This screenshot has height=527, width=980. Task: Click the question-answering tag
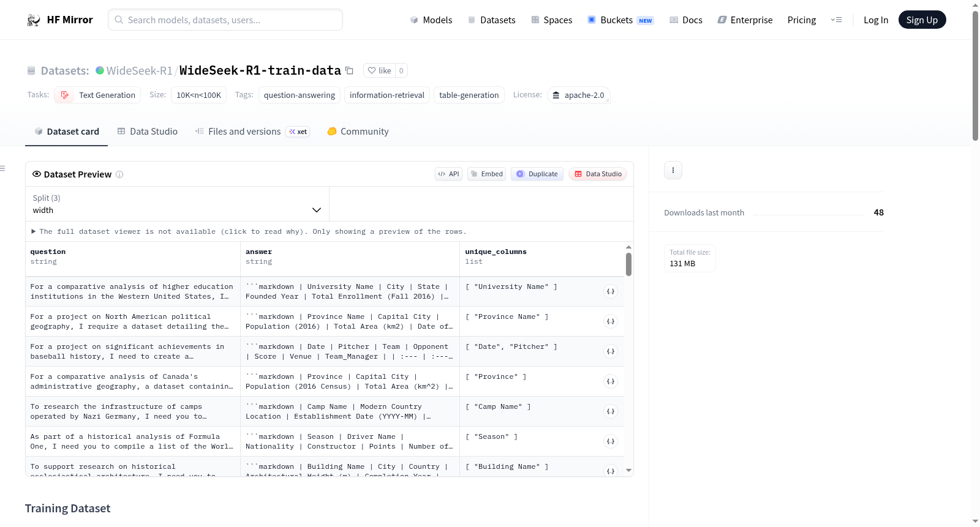tap(300, 95)
